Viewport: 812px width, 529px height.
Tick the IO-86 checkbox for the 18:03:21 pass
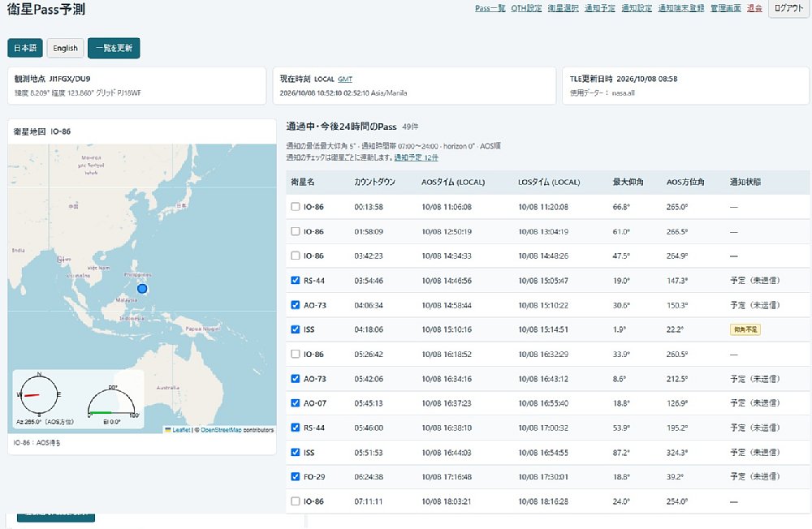[296, 501]
